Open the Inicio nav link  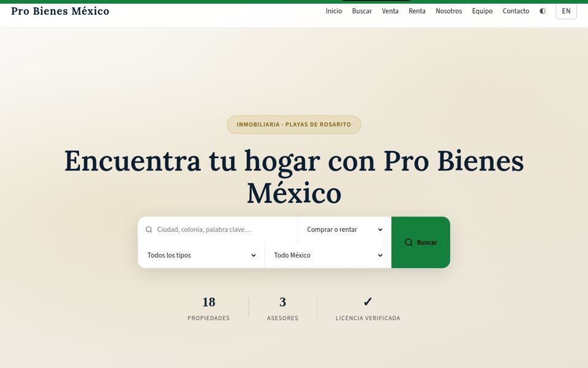(x=334, y=11)
